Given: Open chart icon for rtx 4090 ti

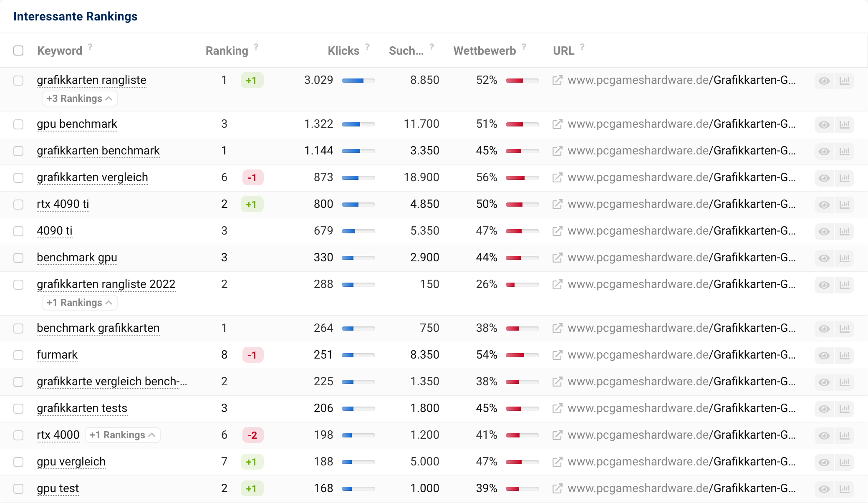Looking at the screenshot, I should (x=844, y=205).
